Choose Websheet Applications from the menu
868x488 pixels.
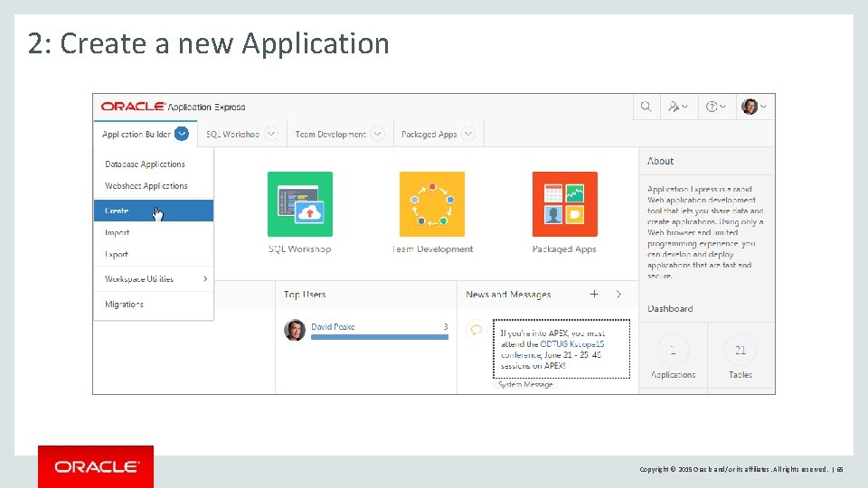click(154, 186)
